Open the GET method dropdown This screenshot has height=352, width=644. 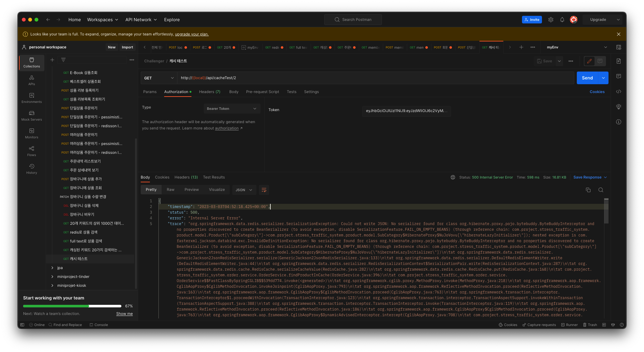pyautogui.click(x=159, y=78)
